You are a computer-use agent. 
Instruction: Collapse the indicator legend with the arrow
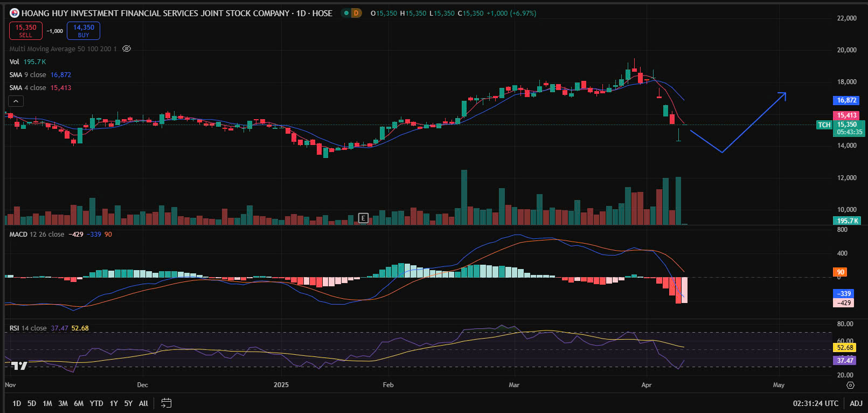click(x=16, y=101)
